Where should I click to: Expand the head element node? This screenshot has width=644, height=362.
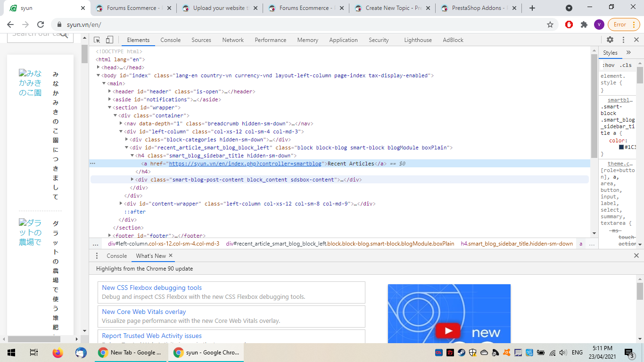click(99, 67)
